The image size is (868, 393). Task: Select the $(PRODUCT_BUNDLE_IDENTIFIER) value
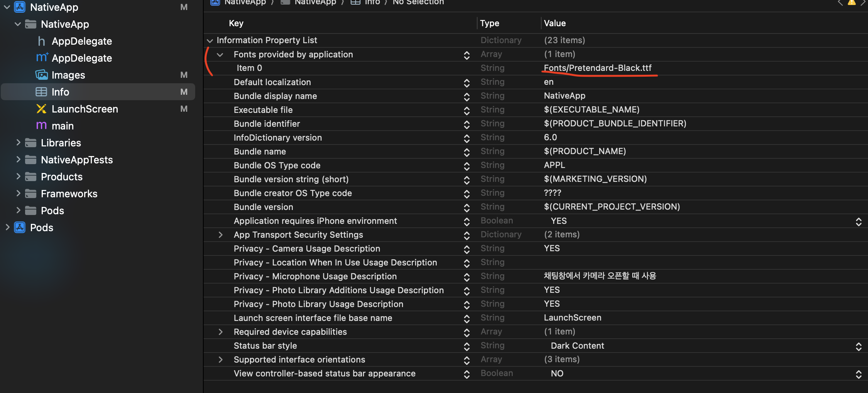coord(615,124)
